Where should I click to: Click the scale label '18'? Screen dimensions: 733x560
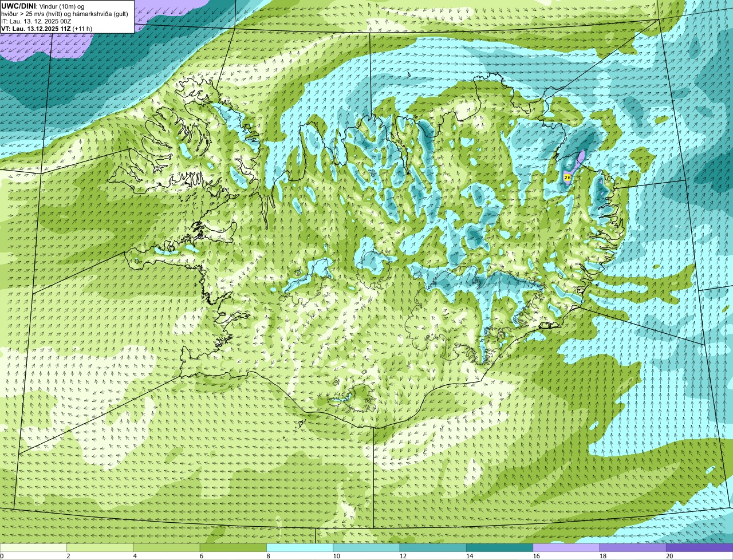pos(602,556)
